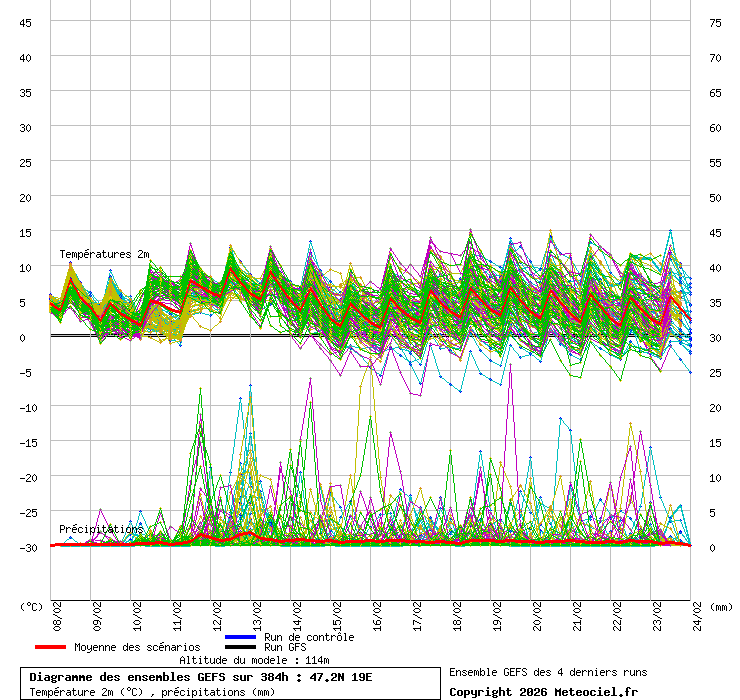Select the "Moyenne des scénarios" legend text

pyautogui.click(x=137, y=647)
